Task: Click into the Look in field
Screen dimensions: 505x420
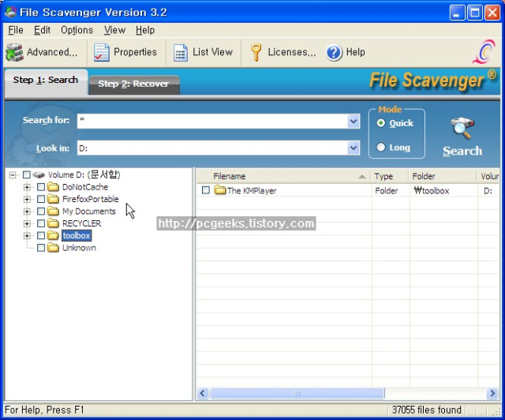Action: (212, 148)
